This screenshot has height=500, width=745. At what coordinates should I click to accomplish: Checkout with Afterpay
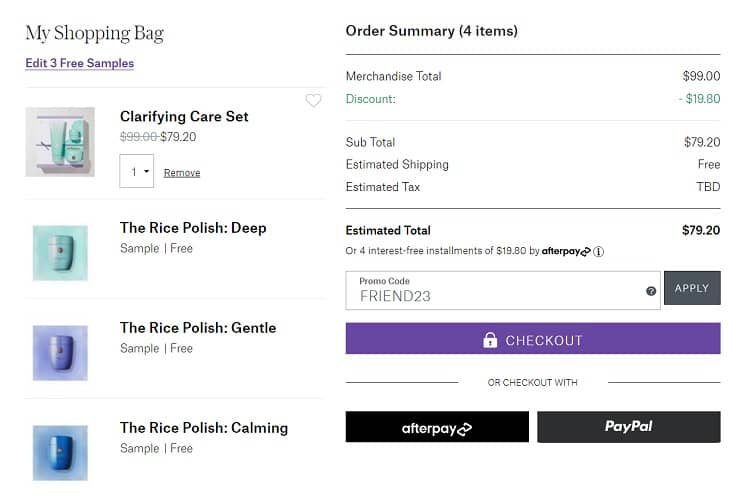[437, 427]
